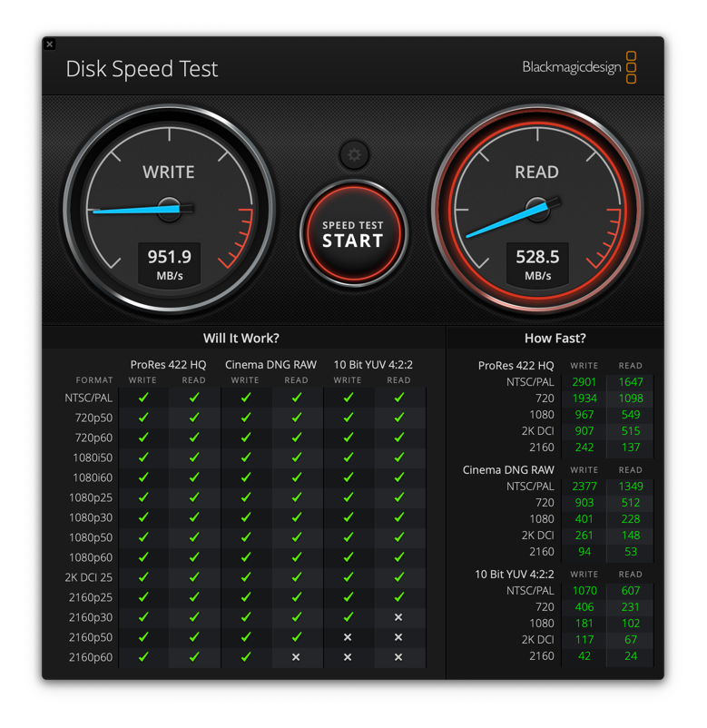Click the write speed 951.9 MB/s readout
707x728 pixels.
click(170, 264)
